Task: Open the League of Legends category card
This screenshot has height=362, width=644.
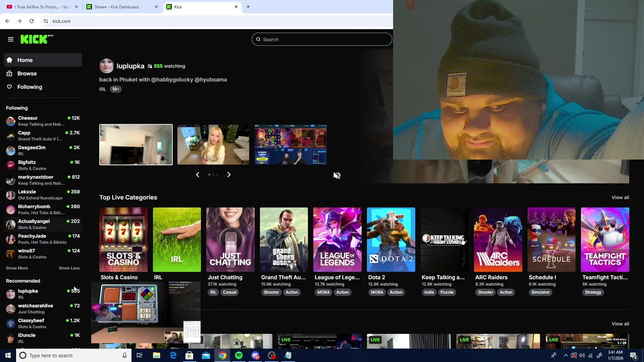Action: pyautogui.click(x=337, y=239)
